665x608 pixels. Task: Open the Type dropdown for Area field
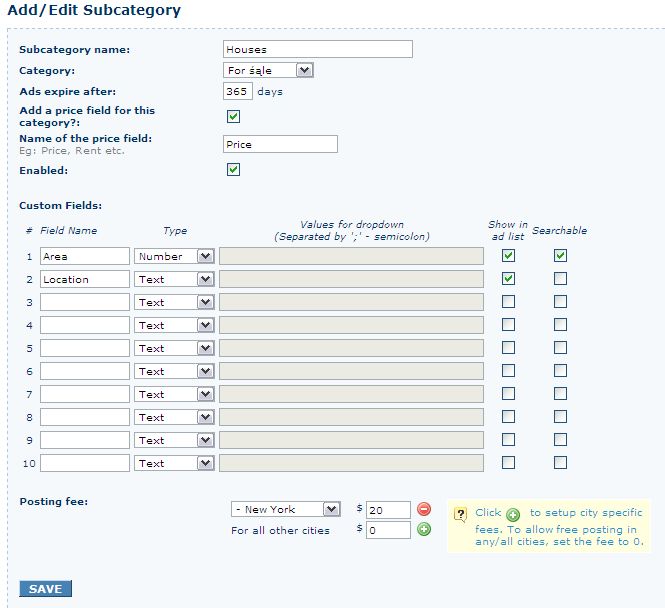(174, 256)
